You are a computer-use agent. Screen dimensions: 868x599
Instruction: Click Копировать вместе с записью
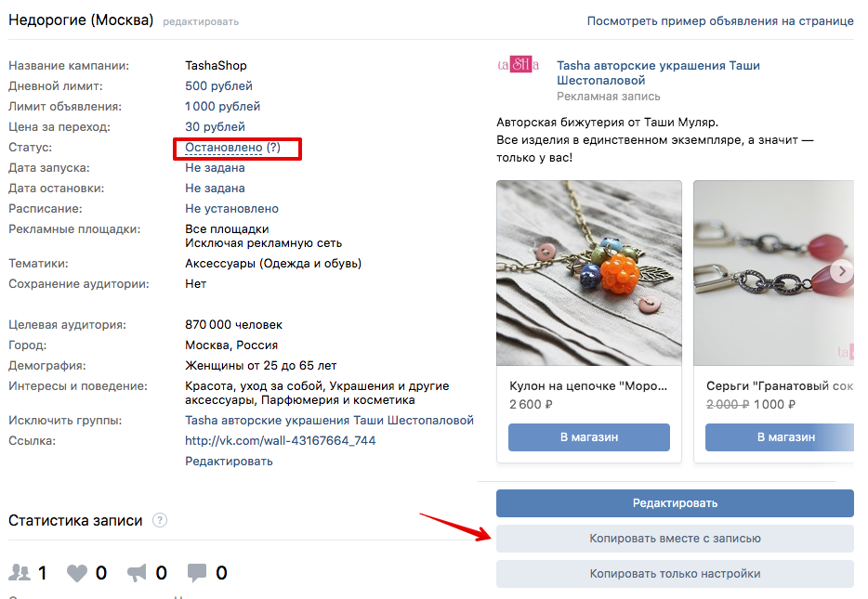675,538
